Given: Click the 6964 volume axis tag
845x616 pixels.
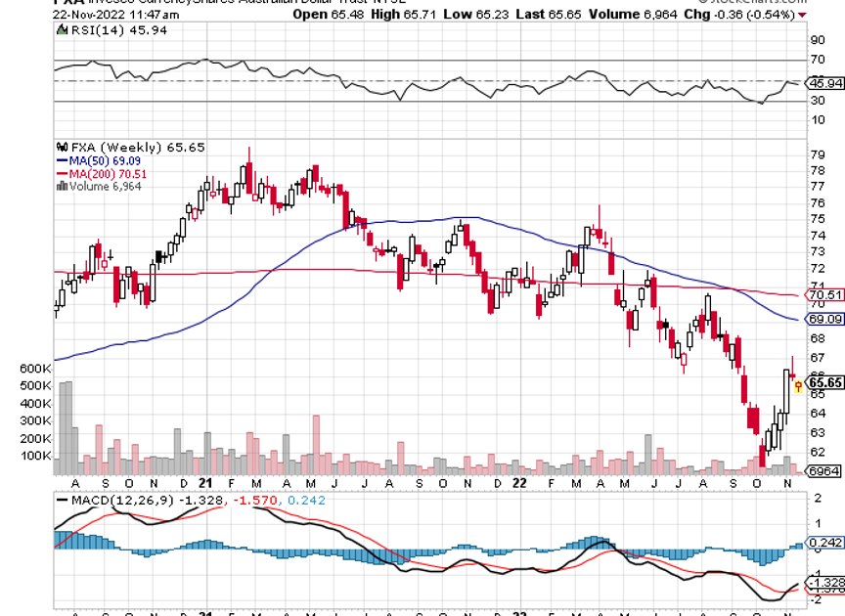Looking at the screenshot, I should tap(824, 471).
